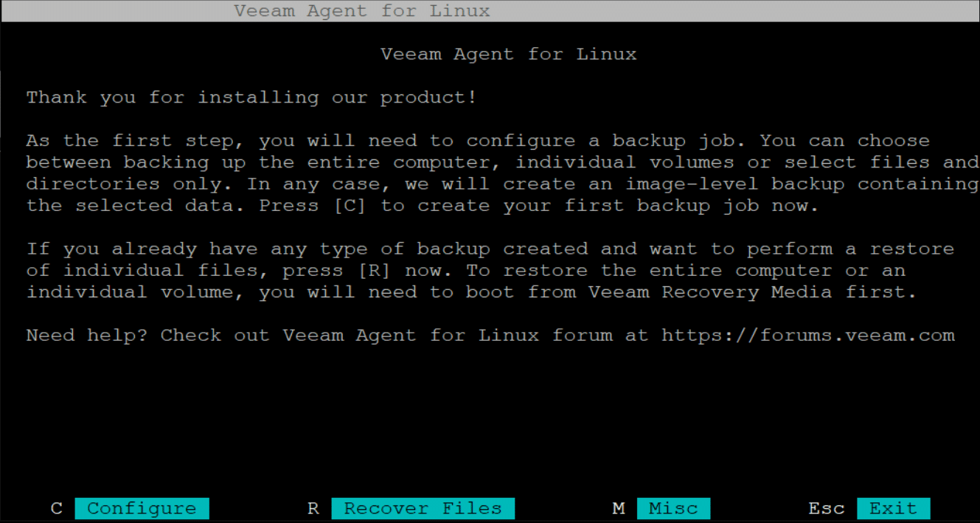Image resolution: width=980 pixels, height=523 pixels.
Task: Select the Configure button
Action: (142, 508)
